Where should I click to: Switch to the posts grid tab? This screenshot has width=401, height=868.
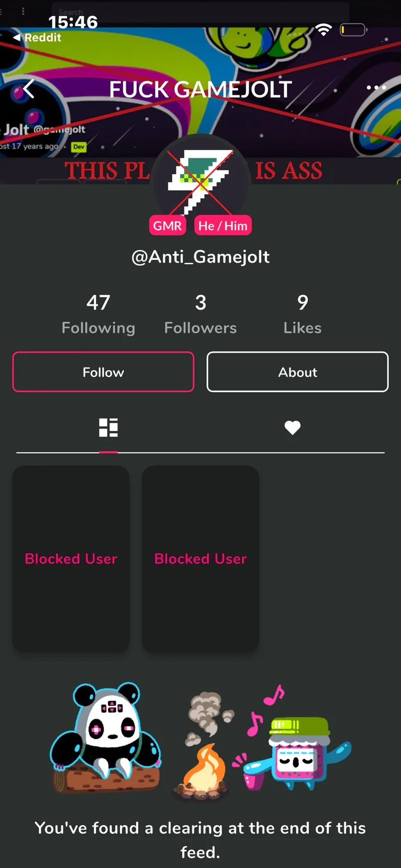(108, 428)
